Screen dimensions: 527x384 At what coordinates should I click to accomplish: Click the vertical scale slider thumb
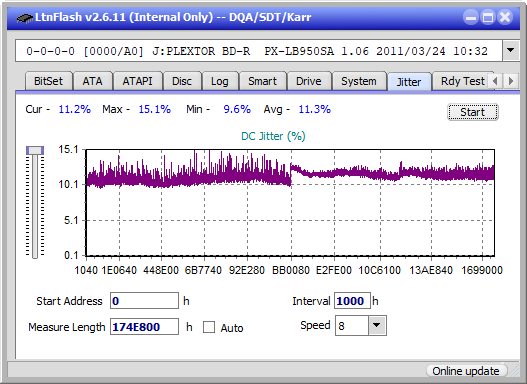click(x=35, y=150)
